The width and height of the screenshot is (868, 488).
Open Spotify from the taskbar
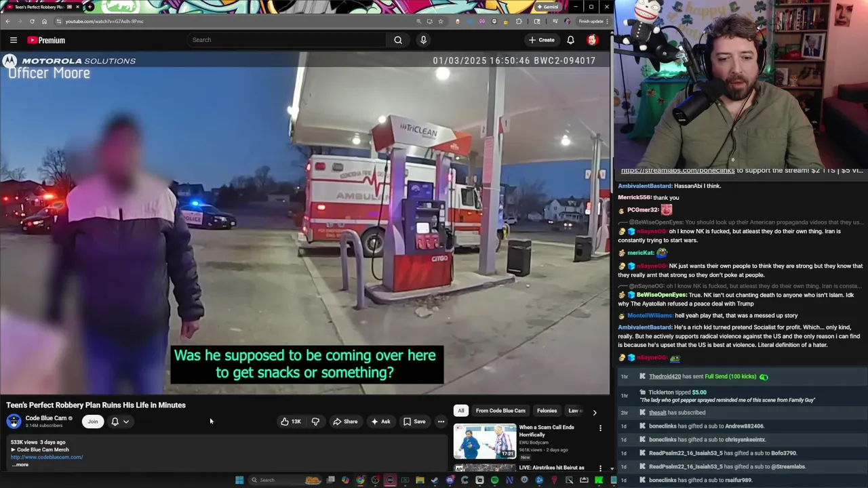coord(494,480)
